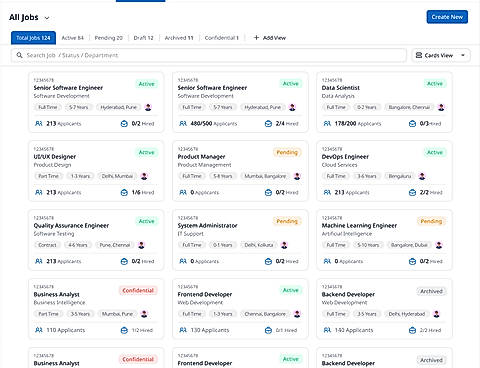Open the Data Scientist job title
The height and width of the screenshot is (368, 480).
pyautogui.click(x=341, y=88)
